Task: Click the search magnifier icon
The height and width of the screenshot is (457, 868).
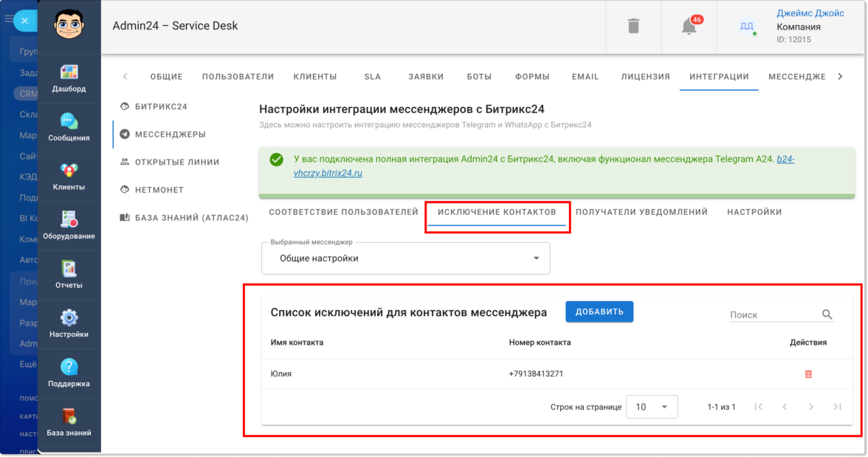Action: [827, 315]
